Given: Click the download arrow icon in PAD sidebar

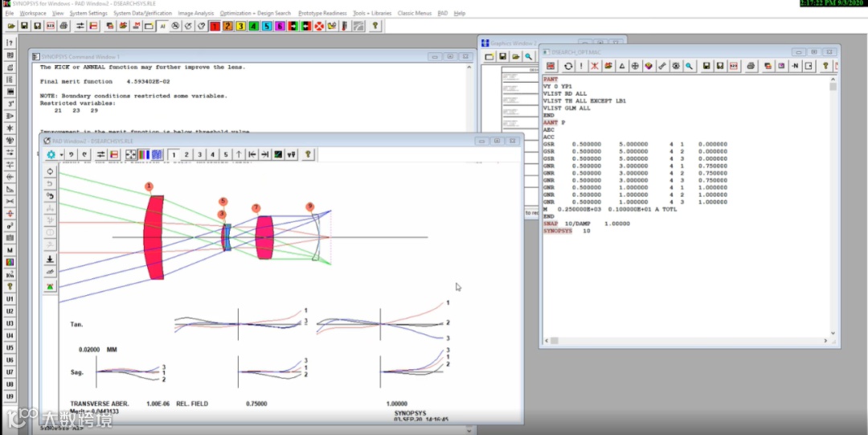Looking at the screenshot, I should tap(50, 260).
